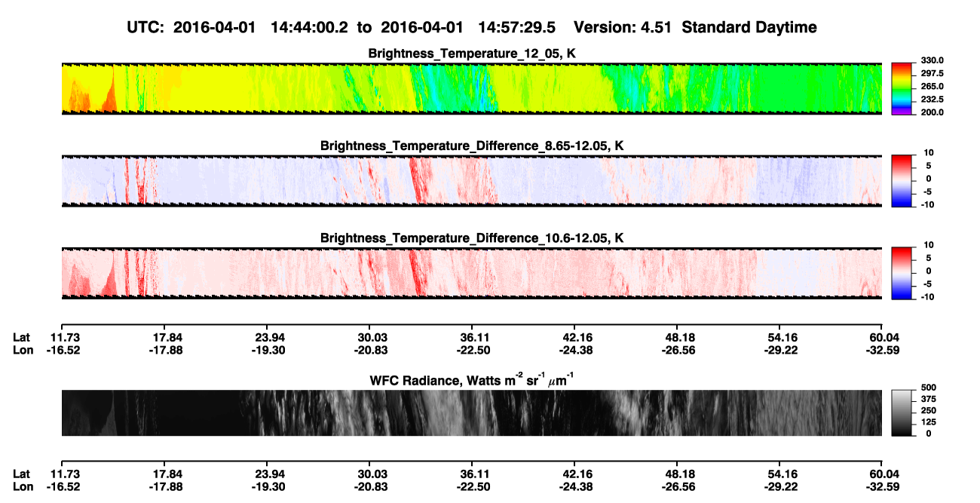Click the 232.5 colorbar tick label
This screenshot has height=503, width=980.
coord(933,100)
